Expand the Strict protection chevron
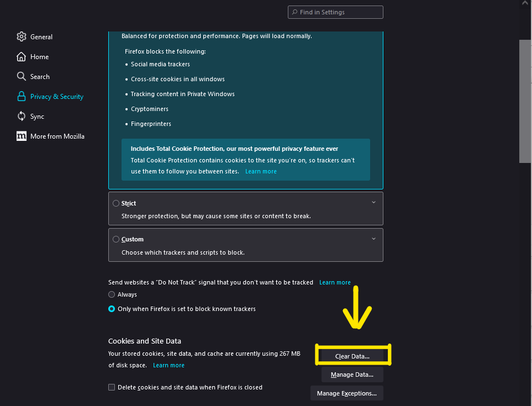Screen dimensions: 532x406 (x=373, y=203)
